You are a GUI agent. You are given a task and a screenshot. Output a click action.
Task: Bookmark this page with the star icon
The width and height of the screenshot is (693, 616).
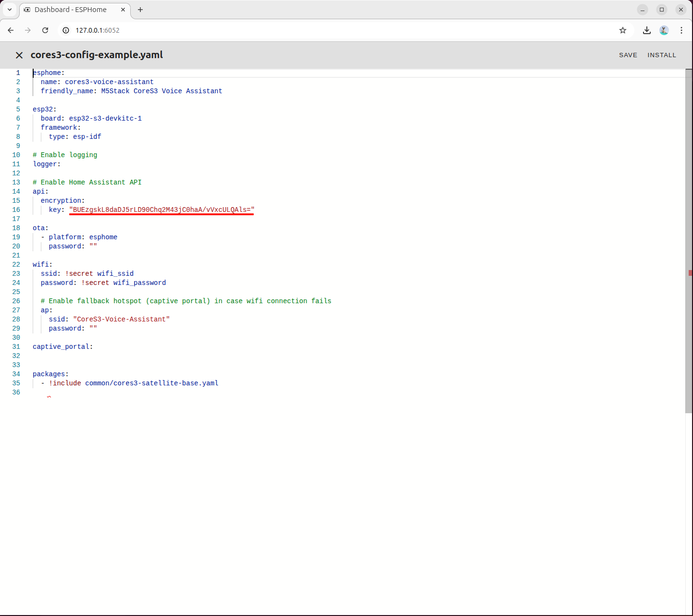click(x=622, y=30)
